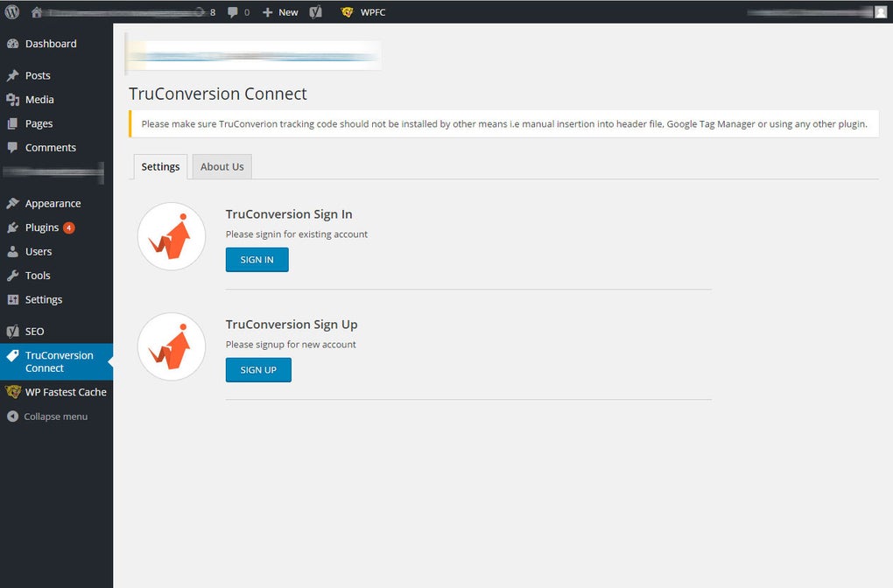Switch to the About Us tab
This screenshot has height=588, width=893.
pos(221,166)
